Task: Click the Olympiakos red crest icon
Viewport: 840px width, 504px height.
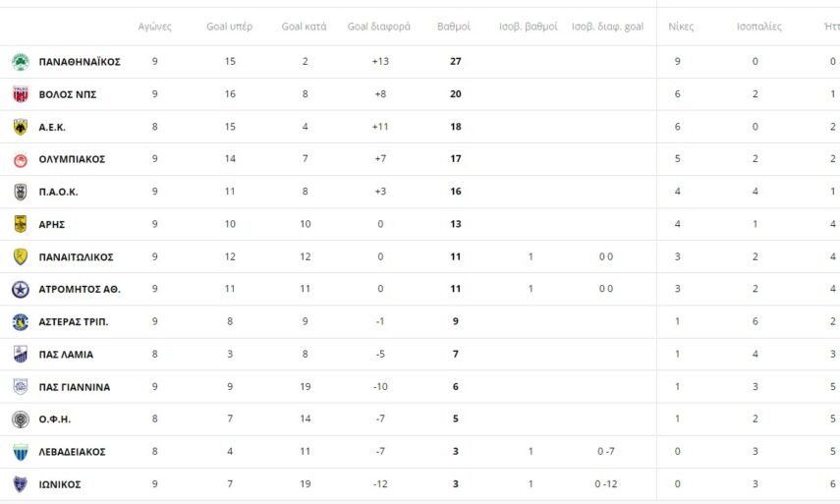Action: (x=20, y=159)
